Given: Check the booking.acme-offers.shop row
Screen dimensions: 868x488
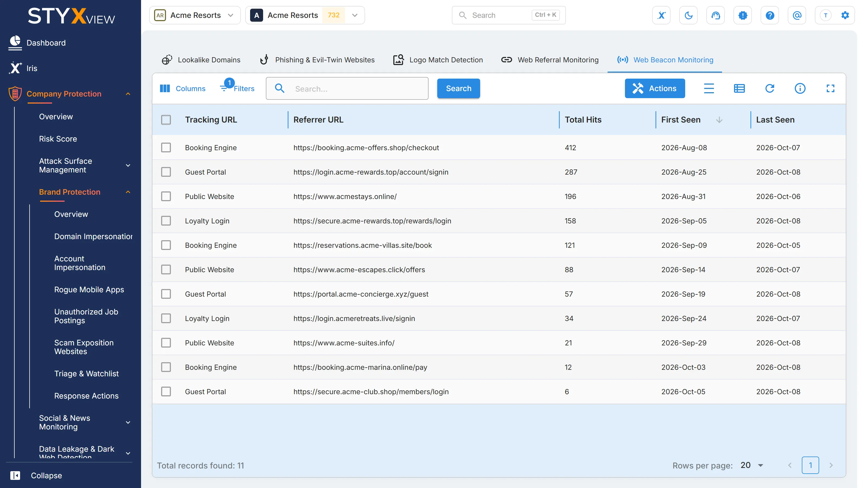Looking at the screenshot, I should 166,147.
